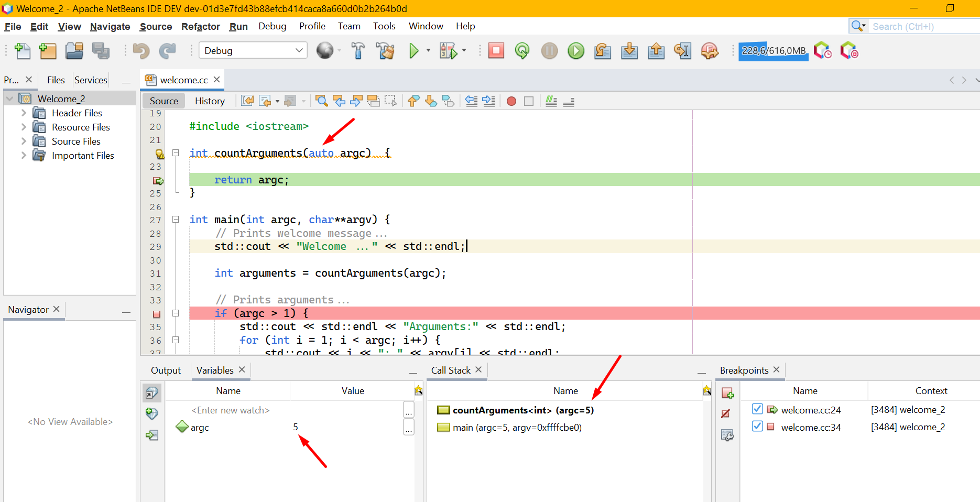Click the line 22 hint lightbulb
Viewport: 980px width, 502px height.
(x=159, y=154)
